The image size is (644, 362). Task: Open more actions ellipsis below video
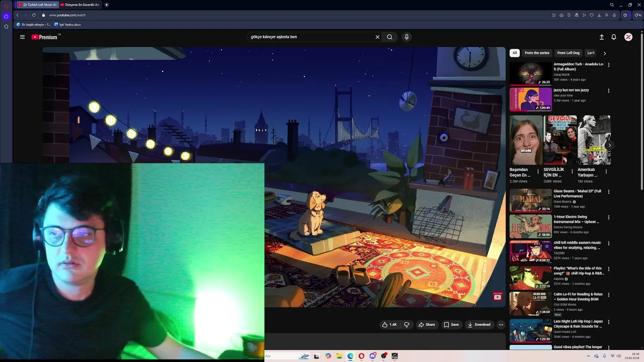tap(501, 325)
